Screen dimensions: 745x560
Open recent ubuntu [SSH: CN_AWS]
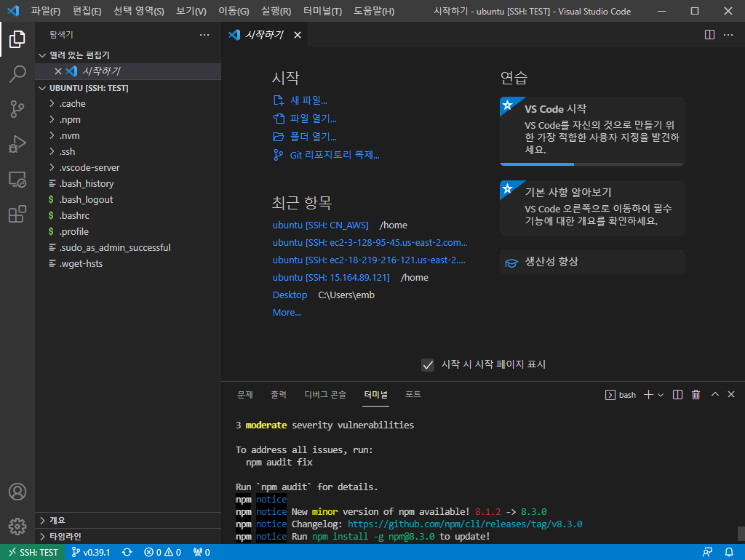pos(321,225)
